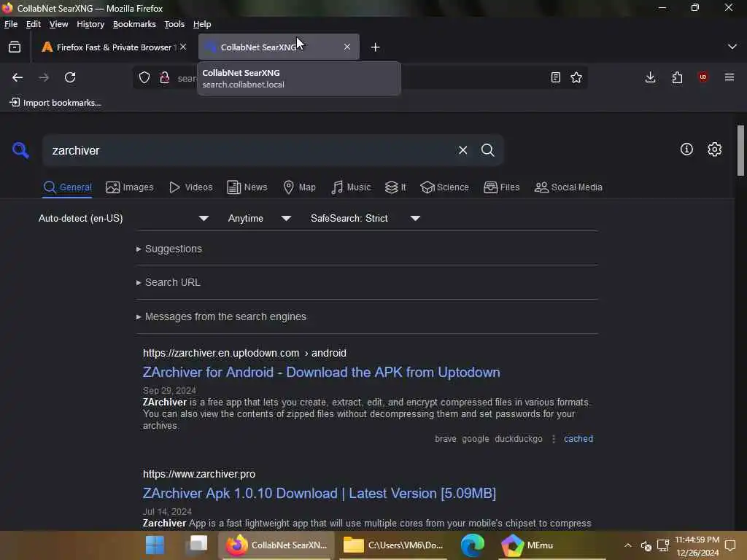Select the Videos search category
This screenshot has height=560, width=747.
(x=191, y=187)
